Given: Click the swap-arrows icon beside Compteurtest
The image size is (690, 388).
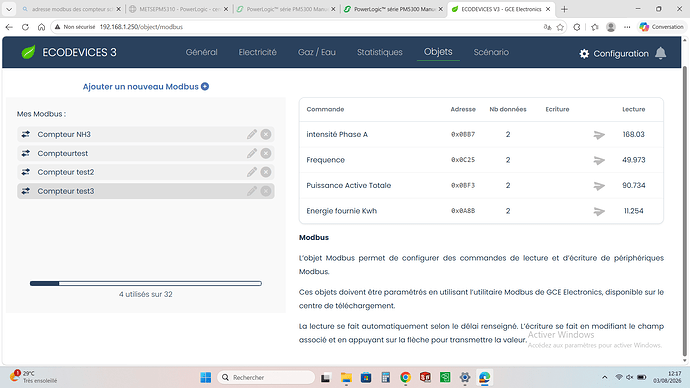Looking at the screenshot, I should pos(26,153).
